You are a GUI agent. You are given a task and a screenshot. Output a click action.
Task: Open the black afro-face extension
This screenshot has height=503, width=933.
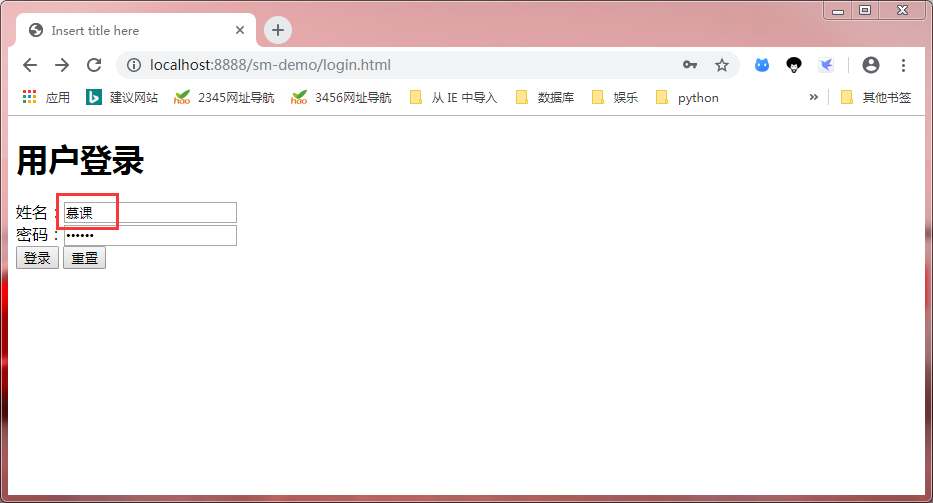tap(794, 65)
